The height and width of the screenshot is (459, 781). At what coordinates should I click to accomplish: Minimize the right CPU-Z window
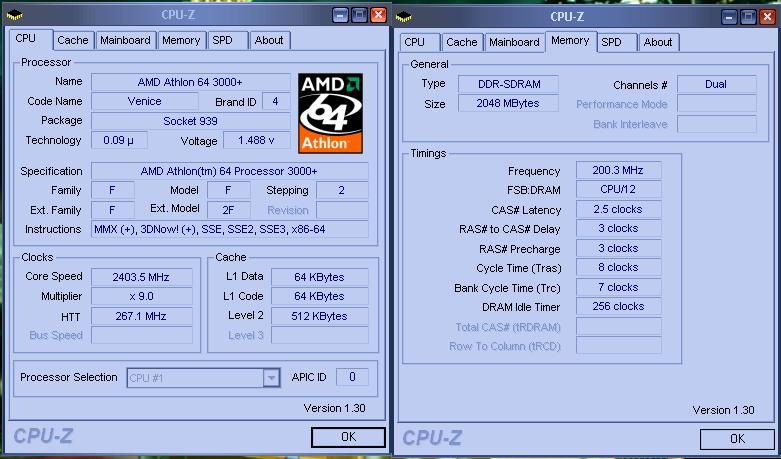click(729, 17)
